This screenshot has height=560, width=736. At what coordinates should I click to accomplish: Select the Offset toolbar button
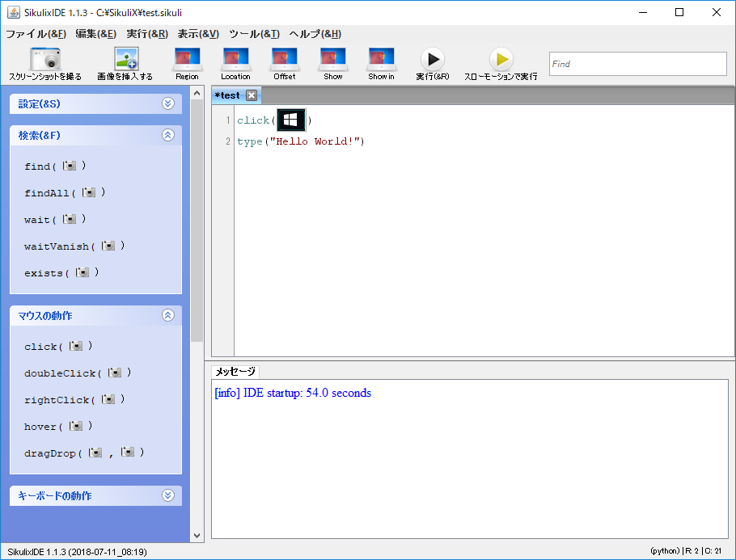285,64
